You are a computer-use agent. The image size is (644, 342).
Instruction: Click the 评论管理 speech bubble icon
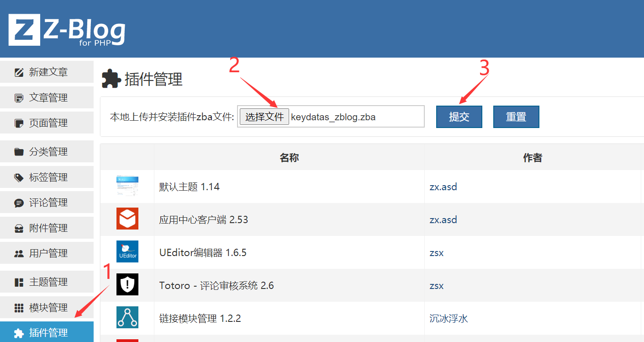(x=19, y=203)
